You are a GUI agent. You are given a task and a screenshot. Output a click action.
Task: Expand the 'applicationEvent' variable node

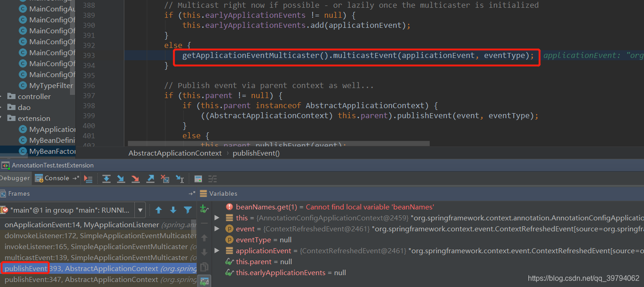point(217,251)
